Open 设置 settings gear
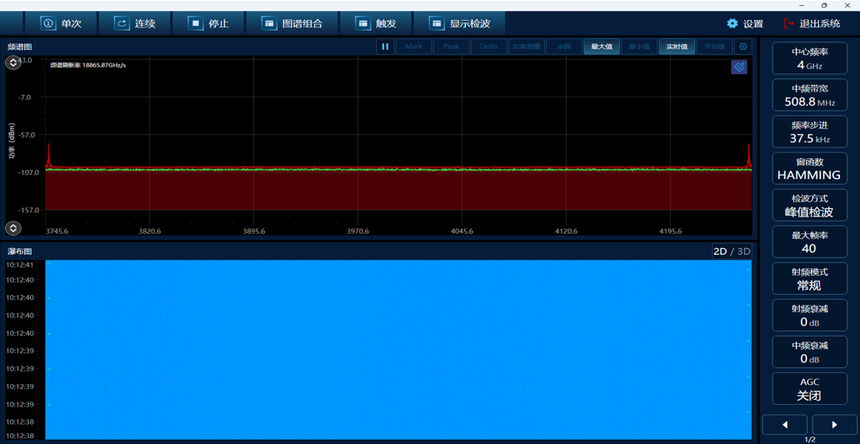The height and width of the screenshot is (444, 860). 745,23
